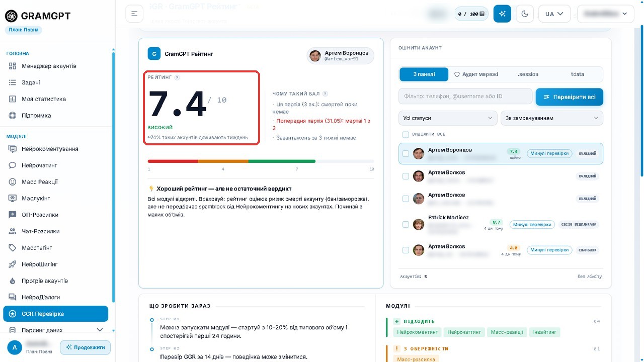Screen dimensions: 644x362
Task: Click the blue sparkle AI button
Action: coord(502,14)
